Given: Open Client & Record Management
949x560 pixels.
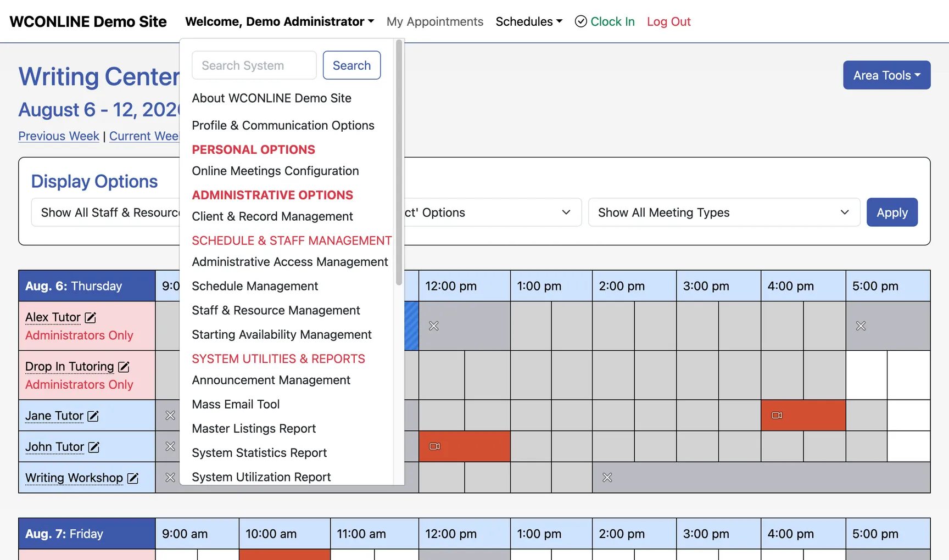Looking at the screenshot, I should (x=272, y=217).
